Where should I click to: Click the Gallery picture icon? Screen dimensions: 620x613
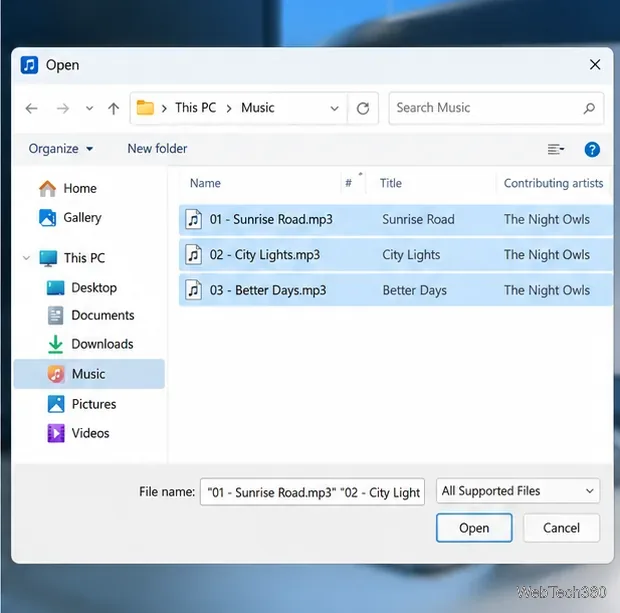tap(47, 218)
